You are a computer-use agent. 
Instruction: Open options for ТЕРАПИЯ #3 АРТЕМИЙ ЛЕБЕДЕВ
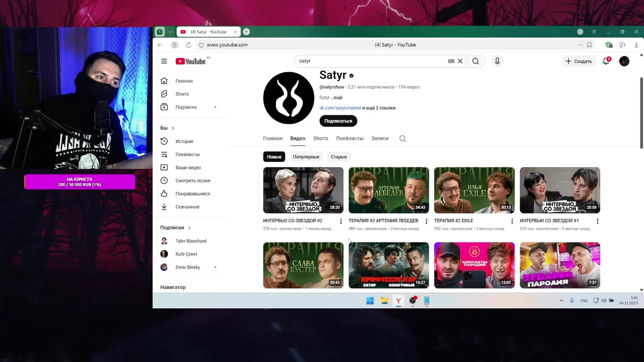(427, 221)
